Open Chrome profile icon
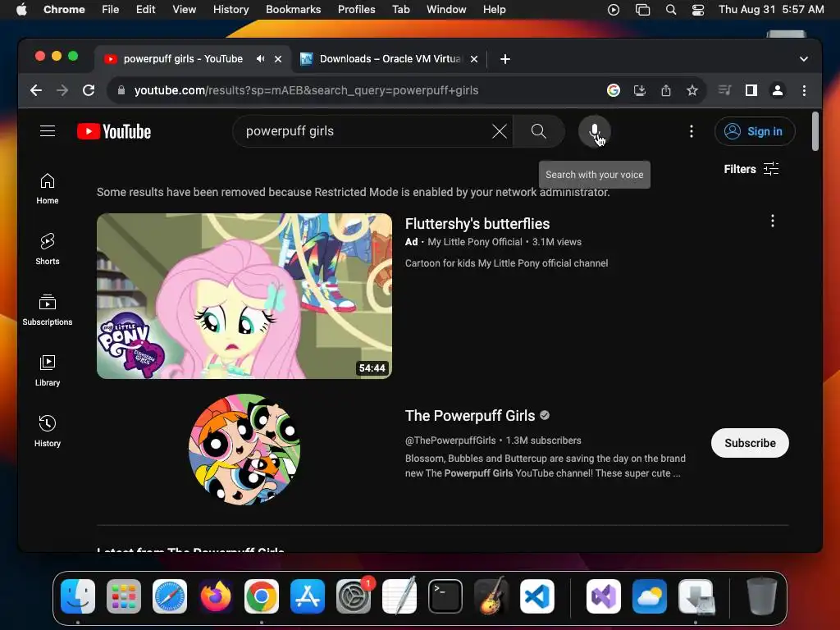 778,90
